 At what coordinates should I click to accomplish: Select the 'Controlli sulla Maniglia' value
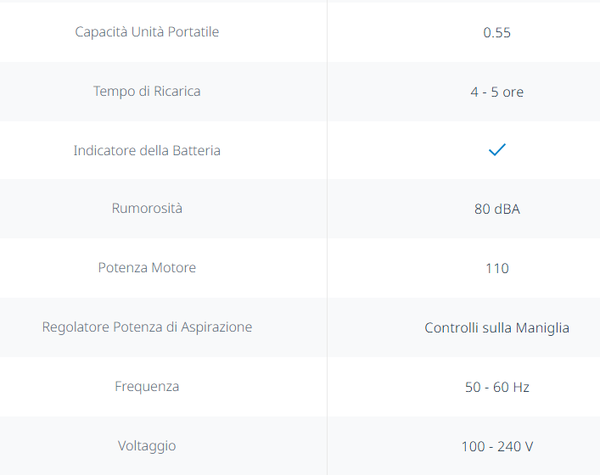tap(497, 327)
